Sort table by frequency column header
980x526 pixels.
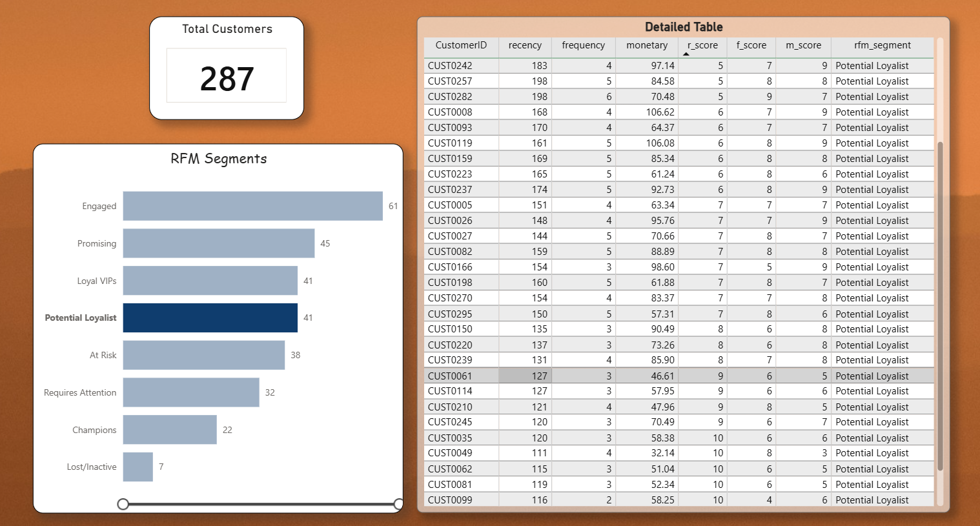(x=584, y=45)
